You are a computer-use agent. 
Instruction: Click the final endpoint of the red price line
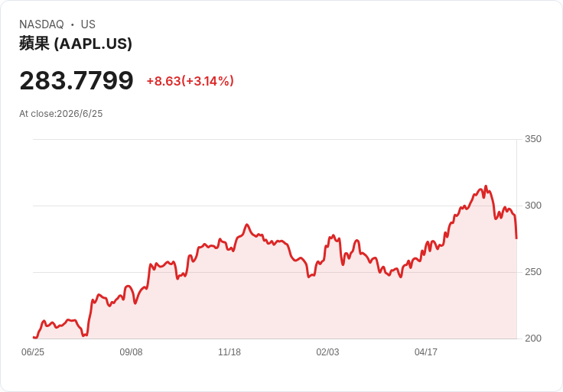click(516, 238)
